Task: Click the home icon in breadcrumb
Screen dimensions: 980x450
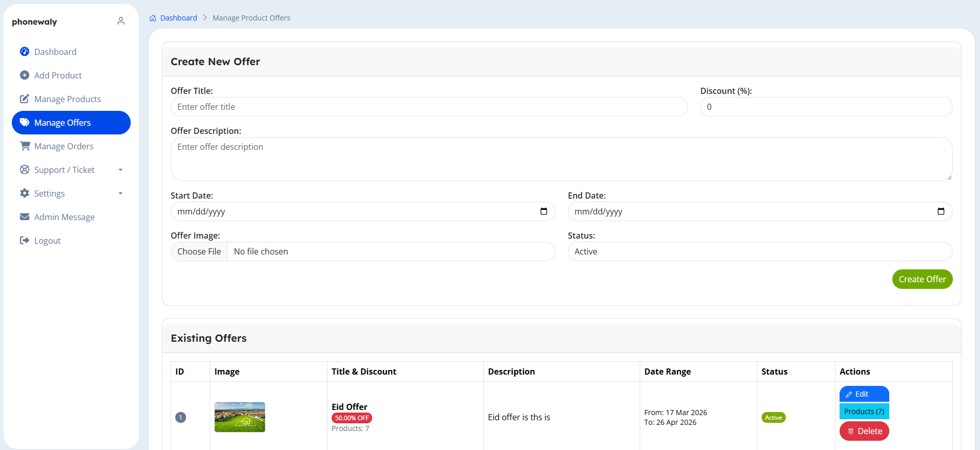Action: click(153, 18)
